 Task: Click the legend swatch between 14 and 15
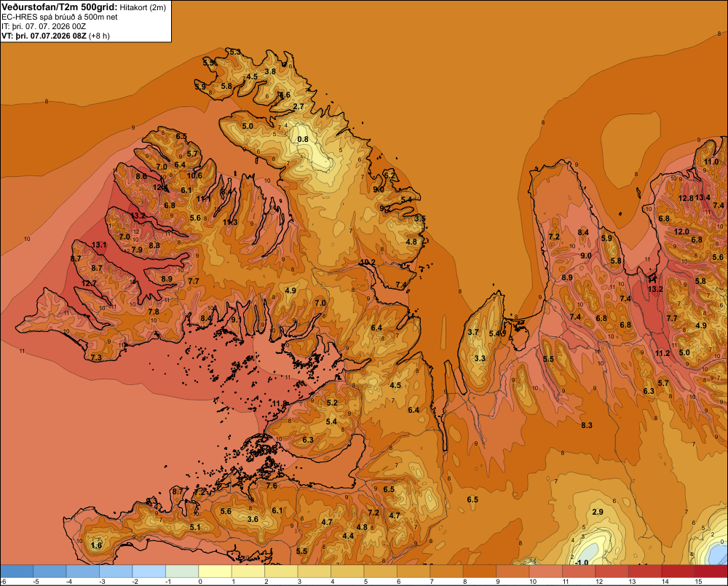[x=677, y=571]
